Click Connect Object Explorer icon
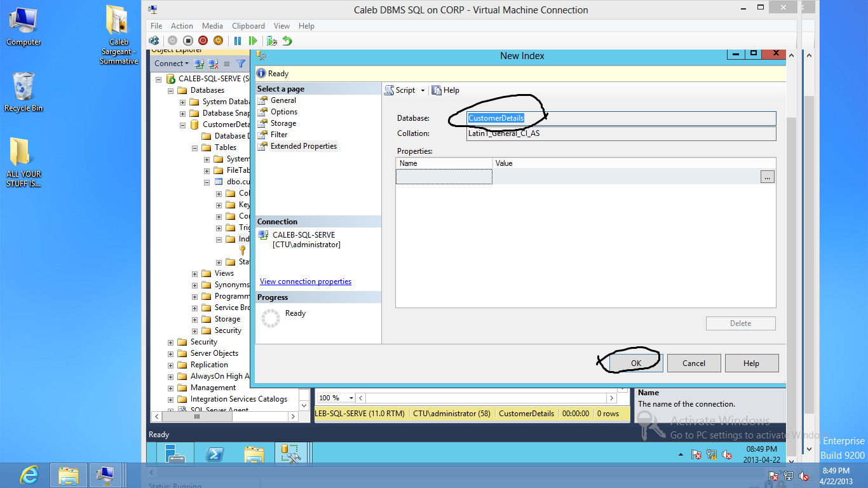This screenshot has height=488, width=868. click(200, 64)
